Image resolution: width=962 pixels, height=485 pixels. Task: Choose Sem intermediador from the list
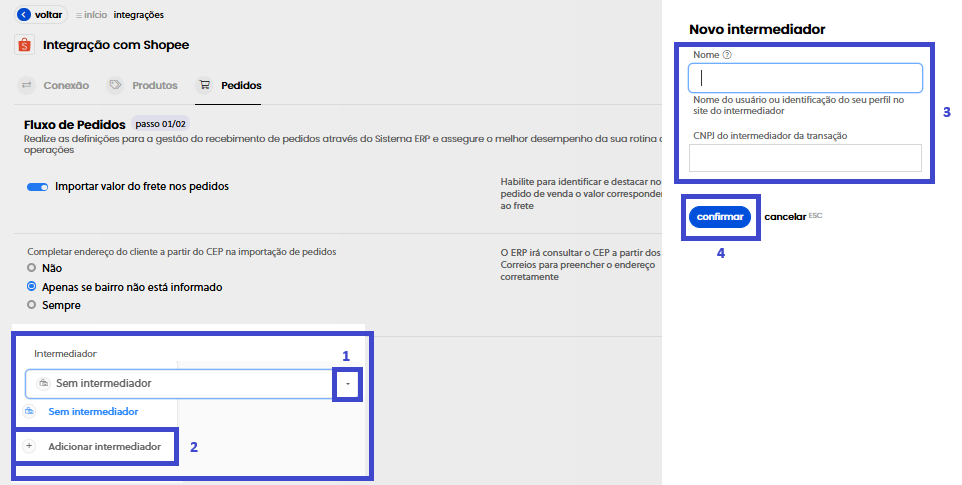(93, 411)
